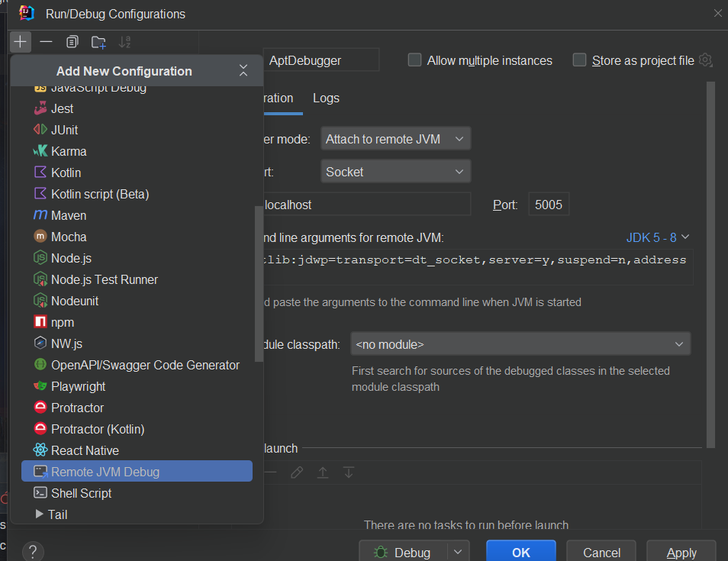Screen dimensions: 728x561
Task: Open the Store as project file gear settings
Action: tap(705, 60)
